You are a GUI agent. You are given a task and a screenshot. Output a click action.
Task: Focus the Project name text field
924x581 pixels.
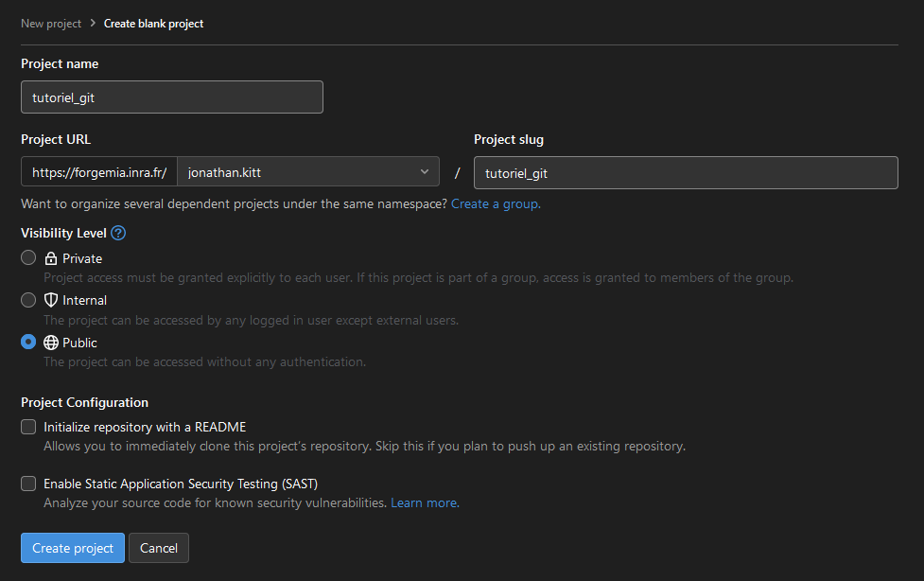(172, 97)
